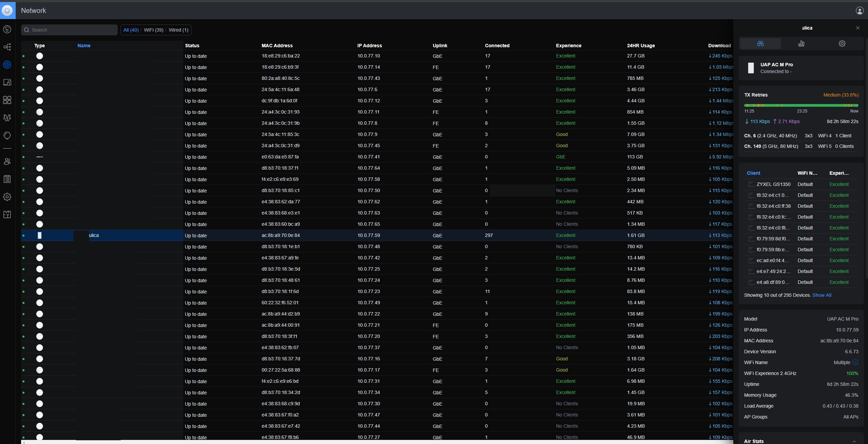Screen dimensions: 868x444
Task: Sort by the 24HR Usage column header
Action: [641, 46]
